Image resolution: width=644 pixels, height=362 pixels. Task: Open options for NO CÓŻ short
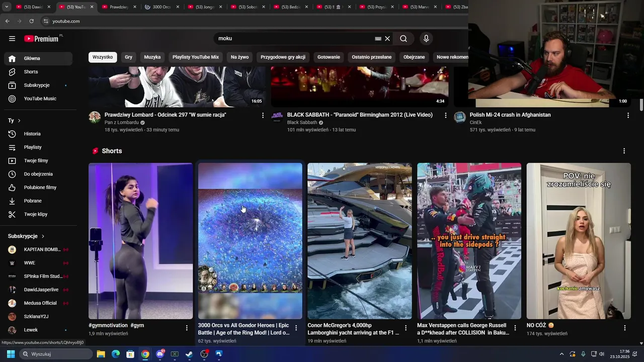point(625,328)
